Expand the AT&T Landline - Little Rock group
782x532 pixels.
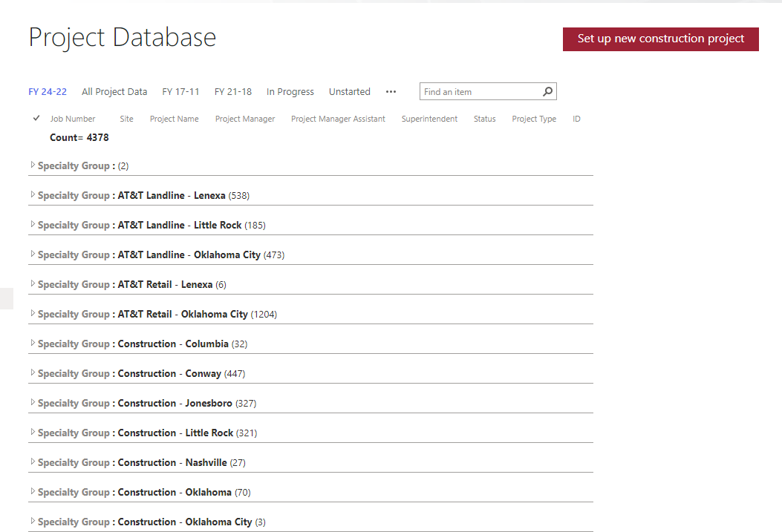(33, 225)
